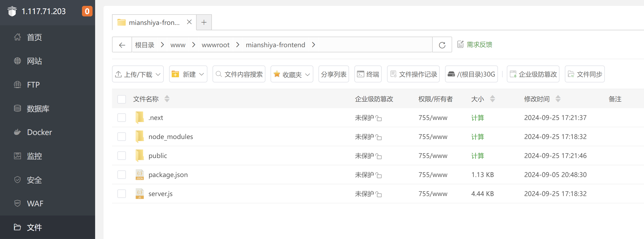Expand the Favorites (收藏夹) dropdown
The image size is (644, 239).
tap(292, 74)
